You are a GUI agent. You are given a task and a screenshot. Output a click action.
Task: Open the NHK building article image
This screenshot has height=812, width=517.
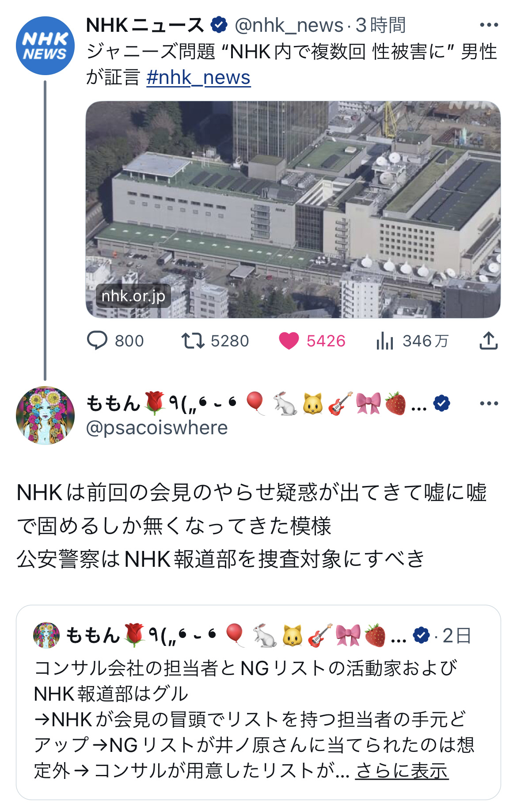coord(293,209)
